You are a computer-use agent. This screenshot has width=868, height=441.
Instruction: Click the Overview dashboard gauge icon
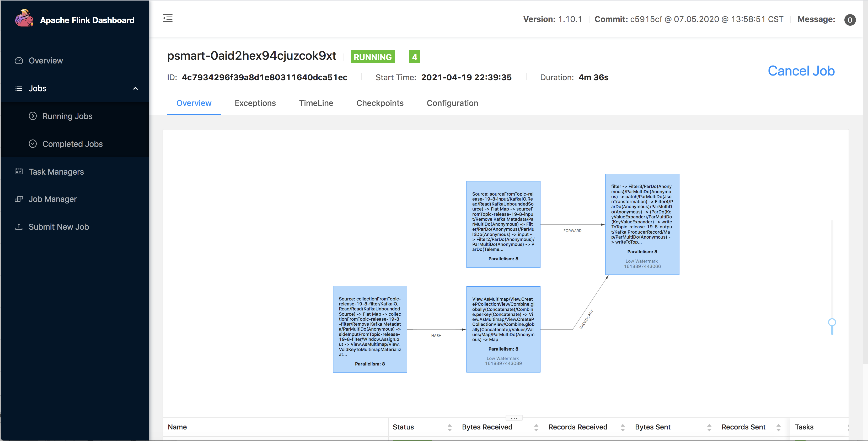pyautogui.click(x=19, y=61)
